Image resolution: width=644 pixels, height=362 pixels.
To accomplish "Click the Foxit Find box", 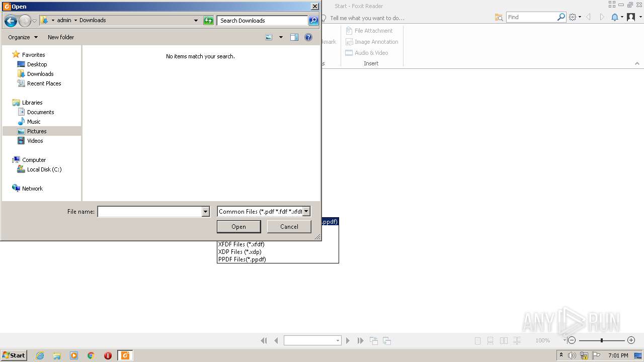I will [x=531, y=17].
